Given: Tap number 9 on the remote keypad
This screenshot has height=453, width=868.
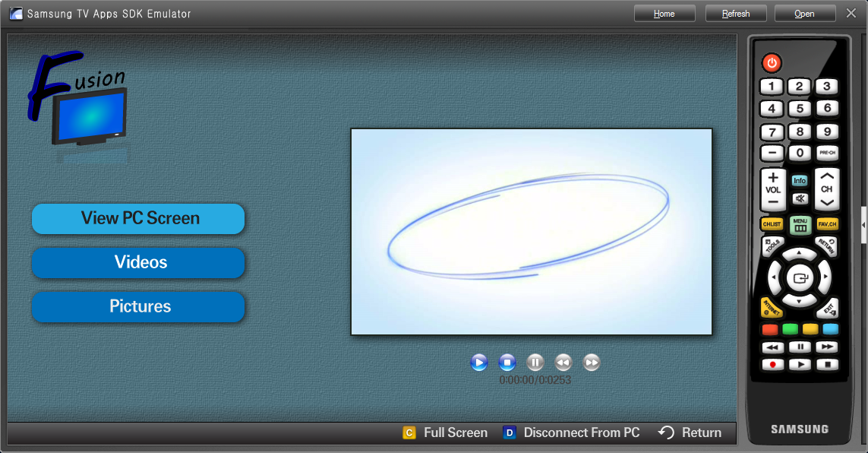Looking at the screenshot, I should pyautogui.click(x=827, y=131).
